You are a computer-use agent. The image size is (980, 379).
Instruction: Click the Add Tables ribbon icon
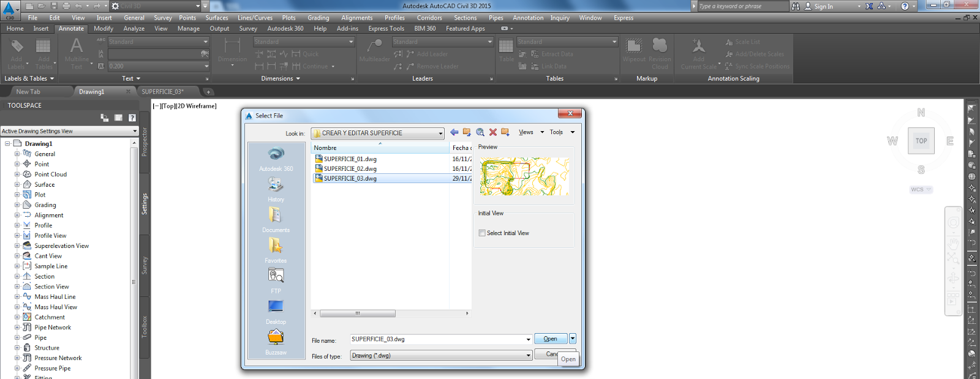pyautogui.click(x=43, y=53)
